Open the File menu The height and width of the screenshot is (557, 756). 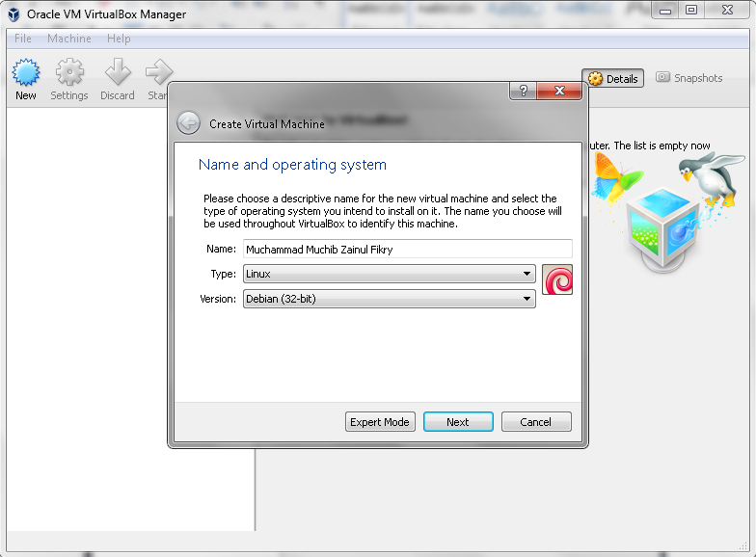pyautogui.click(x=23, y=39)
